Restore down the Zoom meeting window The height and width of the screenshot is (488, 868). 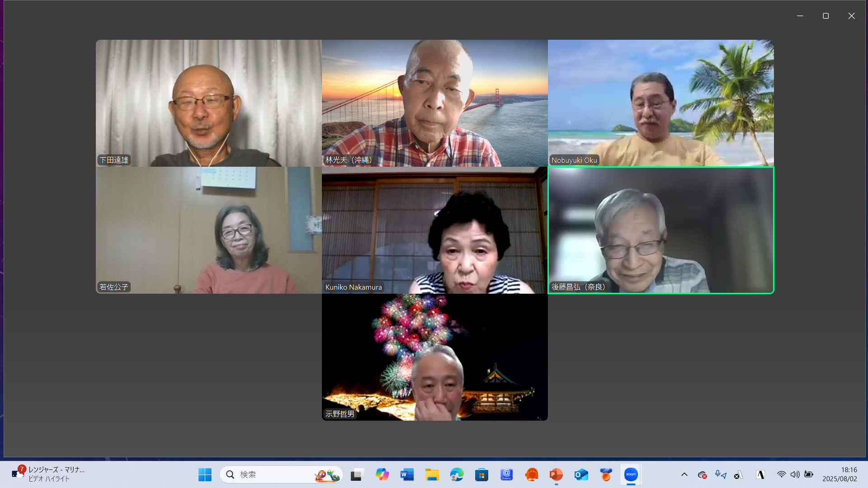[826, 16]
